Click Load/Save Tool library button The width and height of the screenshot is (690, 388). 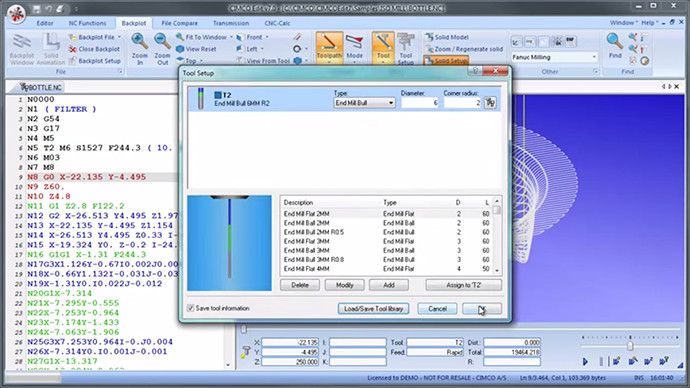[x=374, y=308]
